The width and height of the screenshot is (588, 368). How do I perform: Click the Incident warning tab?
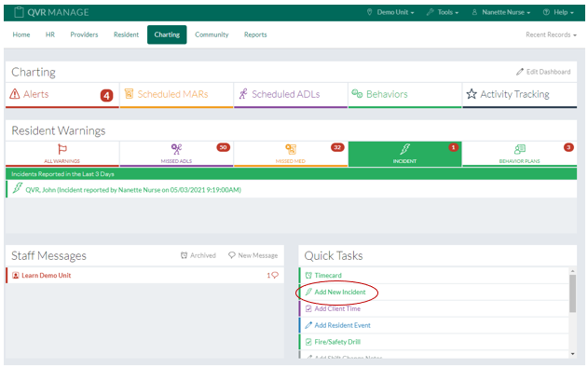coord(405,154)
